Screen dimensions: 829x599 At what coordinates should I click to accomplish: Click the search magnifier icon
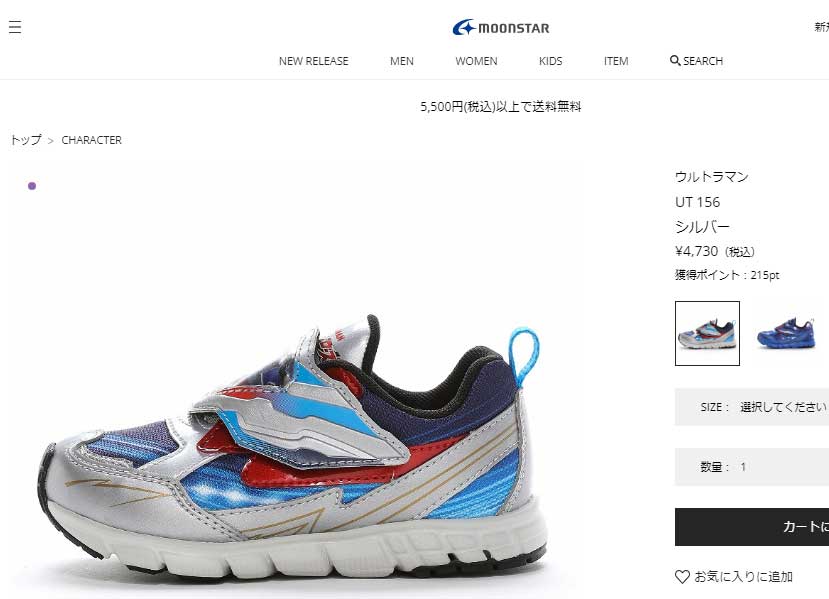click(675, 60)
